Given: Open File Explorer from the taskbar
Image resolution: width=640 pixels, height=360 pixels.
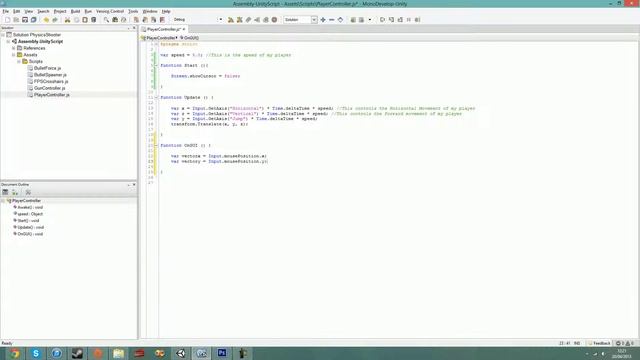Looking at the screenshot, I should click(119, 353).
